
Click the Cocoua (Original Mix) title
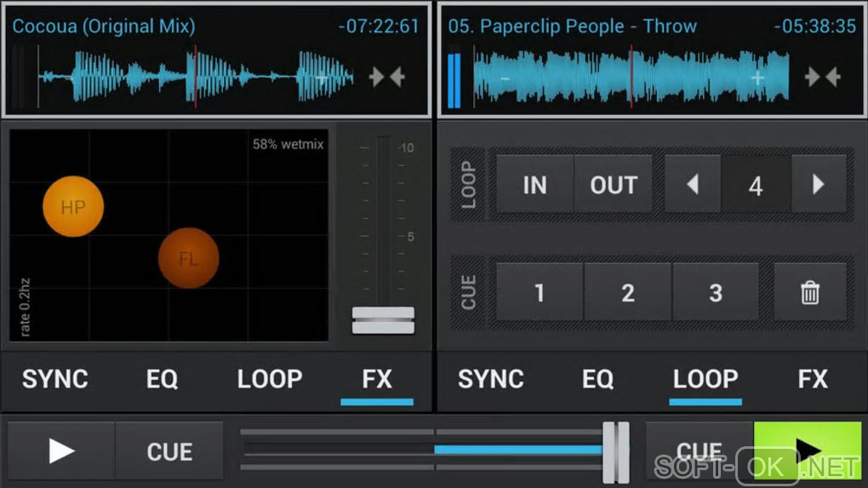[x=104, y=26]
